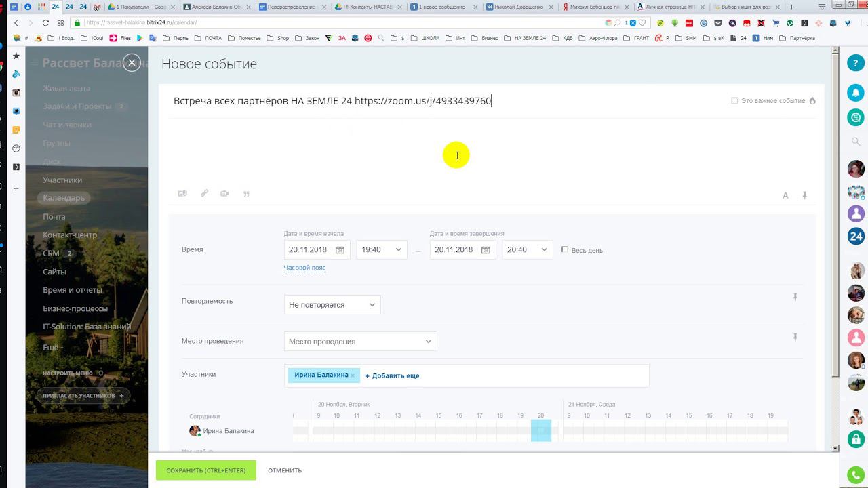Open 'Место проведения' location dropdown

(360, 341)
